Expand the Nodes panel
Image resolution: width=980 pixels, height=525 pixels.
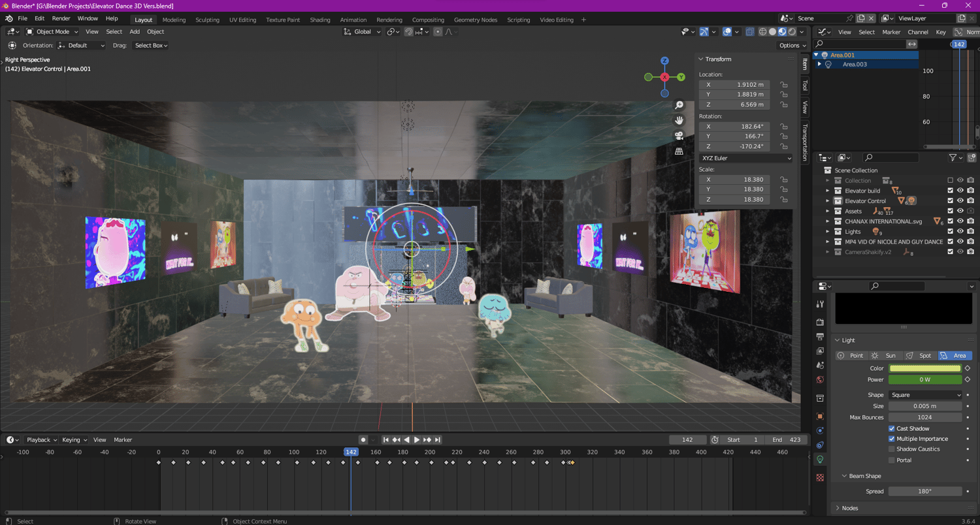(x=850, y=508)
